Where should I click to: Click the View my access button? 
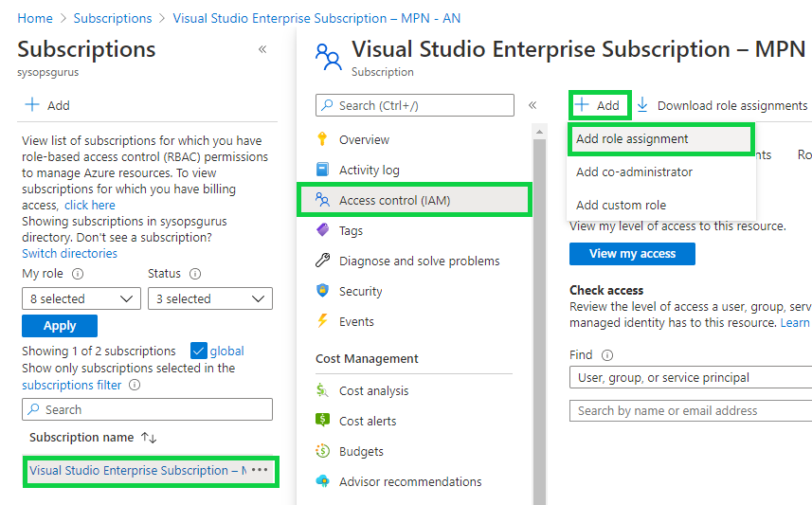pyautogui.click(x=632, y=253)
